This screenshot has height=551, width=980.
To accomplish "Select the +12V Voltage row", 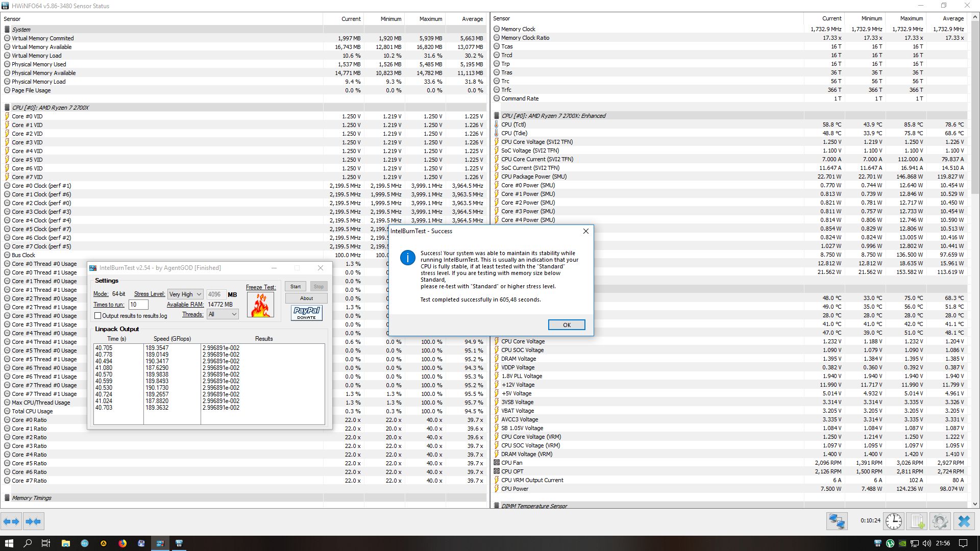I will click(x=730, y=385).
